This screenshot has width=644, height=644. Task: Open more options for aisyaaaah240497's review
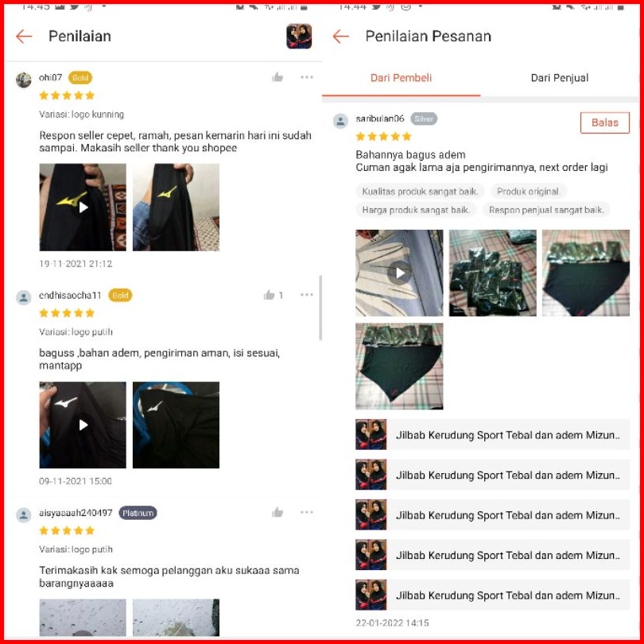tap(306, 512)
